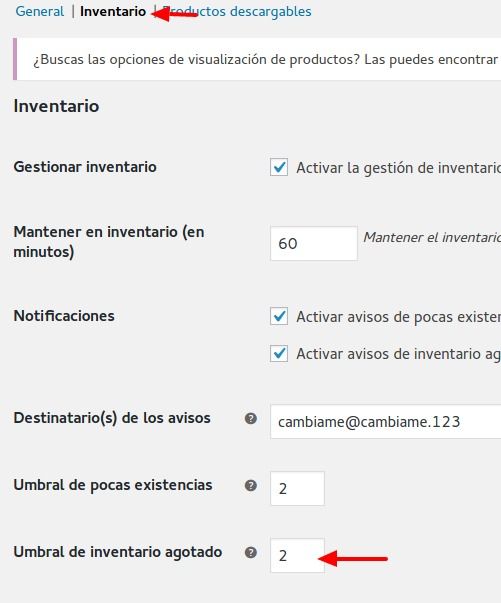Click help icon beside Umbral de inventario agotado
Screen dimensions: 501x603
click(x=251, y=552)
